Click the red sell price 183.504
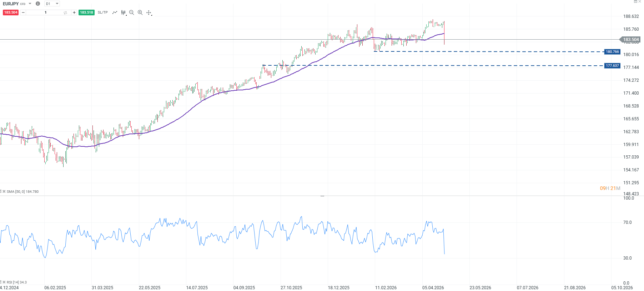This screenshot has height=291, width=644. [x=11, y=12]
